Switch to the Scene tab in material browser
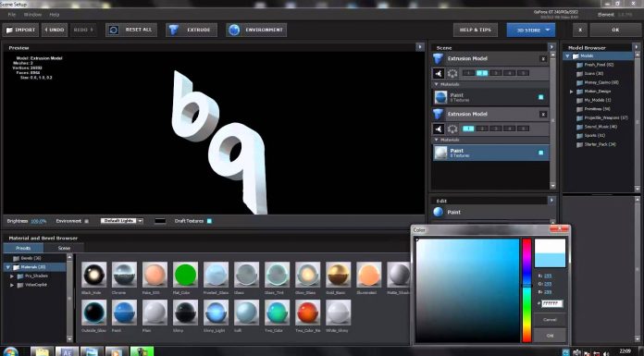 64,248
